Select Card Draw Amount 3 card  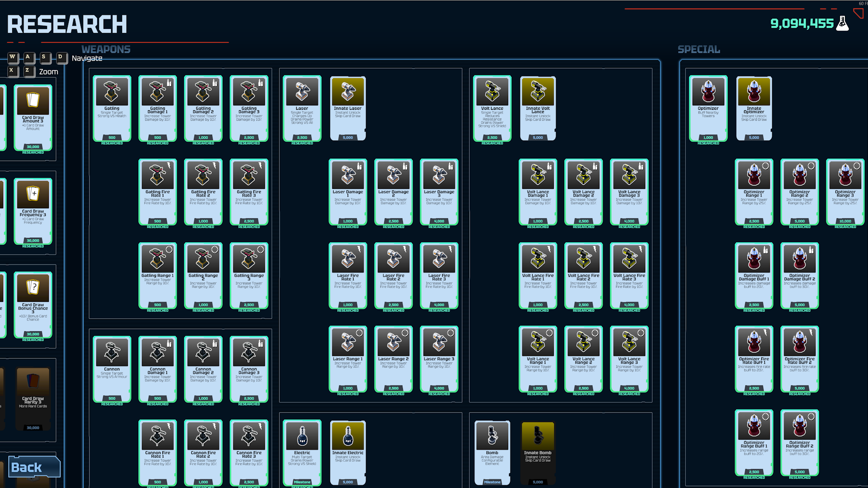pyautogui.click(x=33, y=118)
